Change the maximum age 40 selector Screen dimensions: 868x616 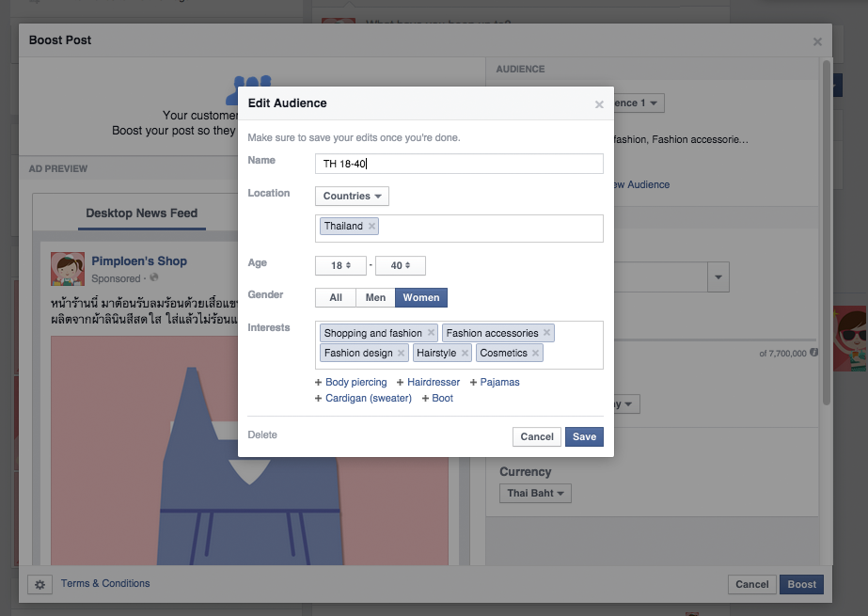coord(401,265)
